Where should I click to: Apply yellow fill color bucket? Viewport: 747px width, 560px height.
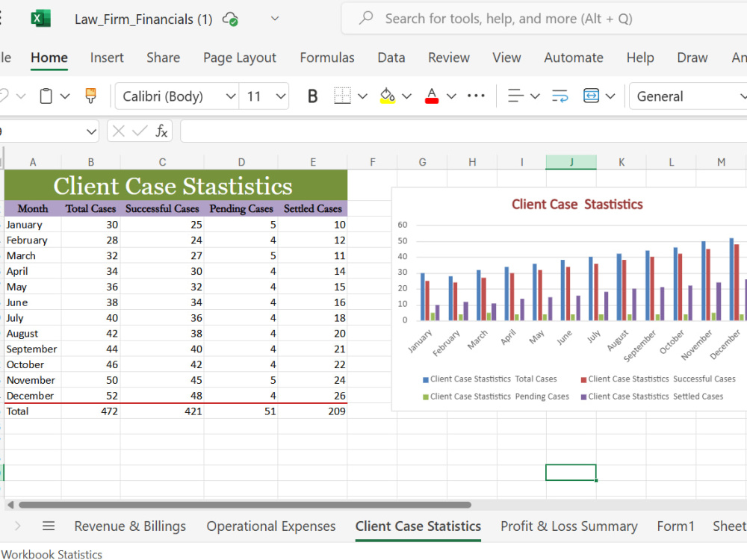pos(387,96)
